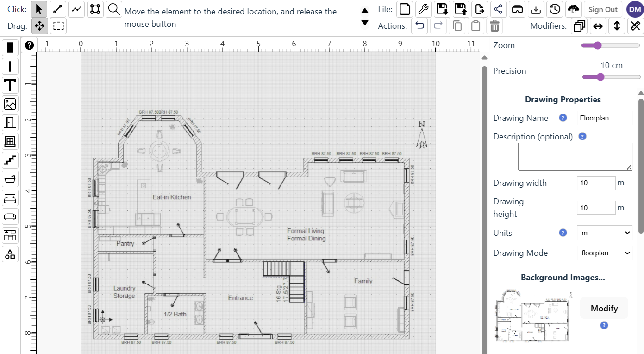
Task: Open the Units dropdown
Action: (x=604, y=233)
